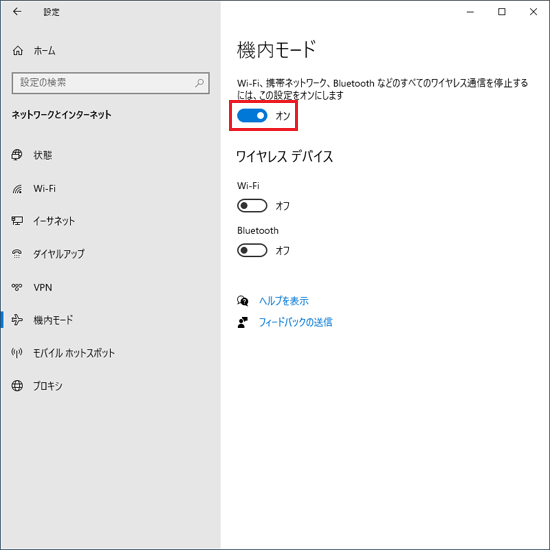The height and width of the screenshot is (550, 550).
Task: Select the 機内モード airplane icon
Action: [x=17, y=320]
